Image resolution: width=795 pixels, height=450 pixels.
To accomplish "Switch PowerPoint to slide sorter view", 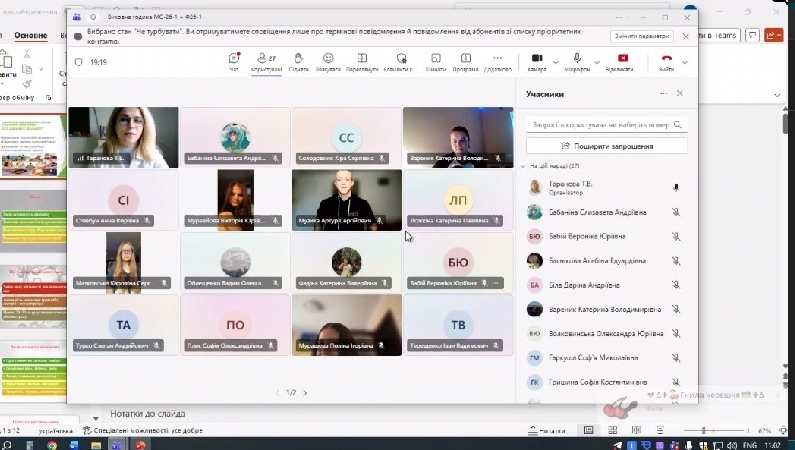I will coord(612,430).
